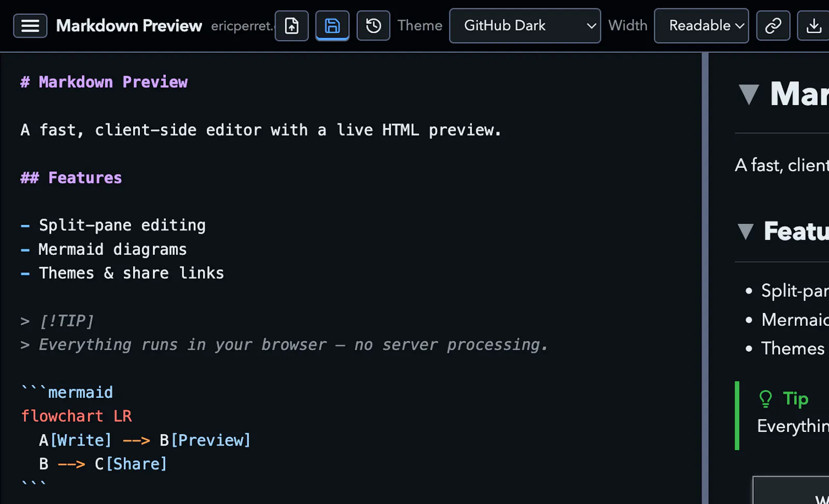Click the 'Mermaid diagrams' editor line
Screen dimensions: 829x504
coord(104,249)
